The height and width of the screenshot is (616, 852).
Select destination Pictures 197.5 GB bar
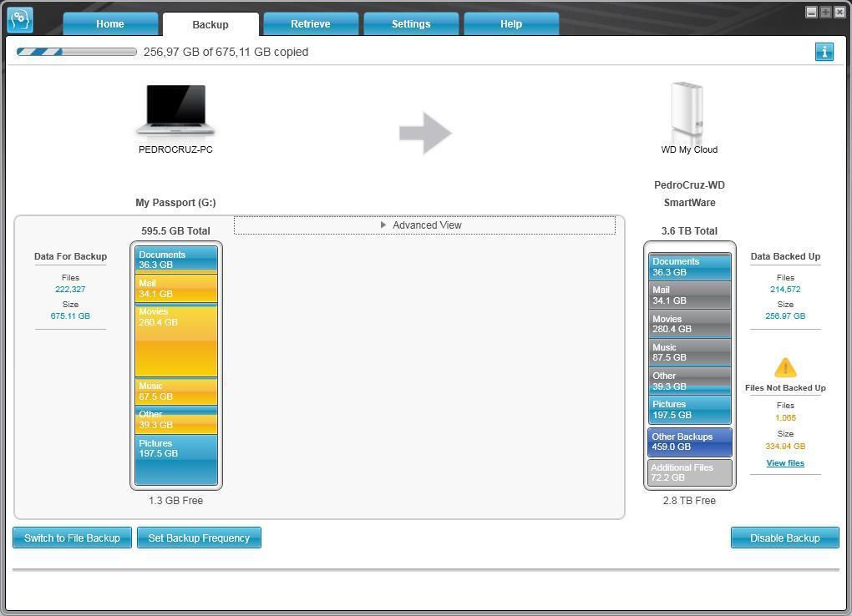click(689, 410)
